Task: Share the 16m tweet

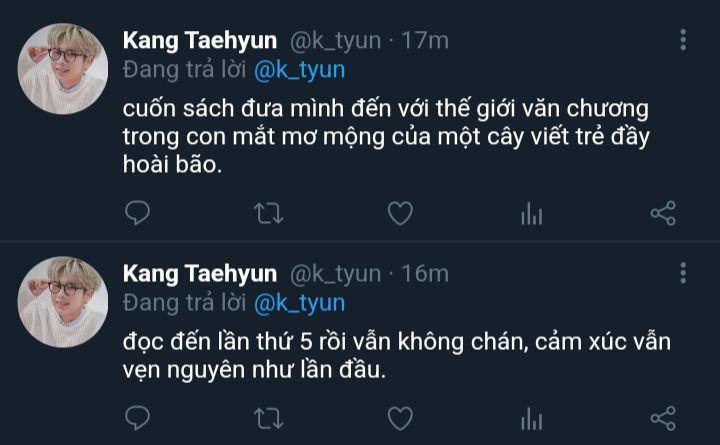Action: click(x=663, y=419)
